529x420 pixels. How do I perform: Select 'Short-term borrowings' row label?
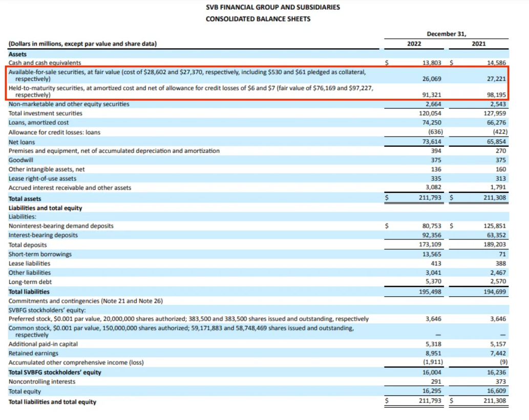point(40,254)
